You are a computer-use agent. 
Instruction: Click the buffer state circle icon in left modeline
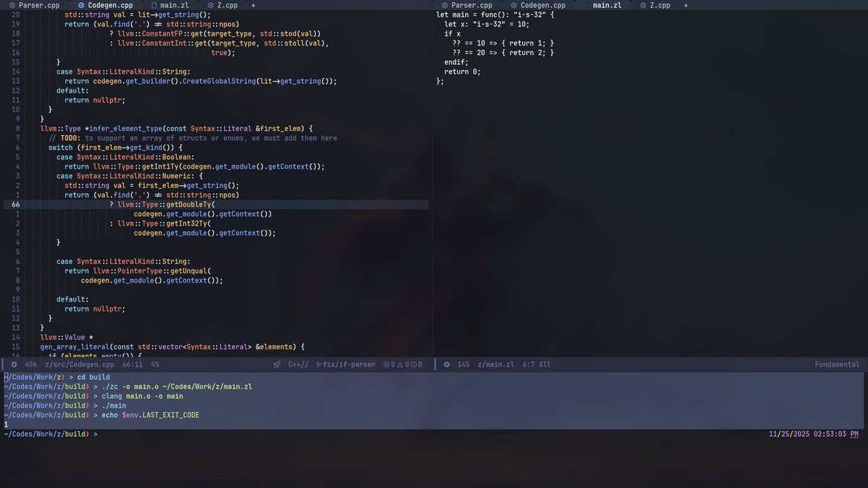[x=14, y=364]
